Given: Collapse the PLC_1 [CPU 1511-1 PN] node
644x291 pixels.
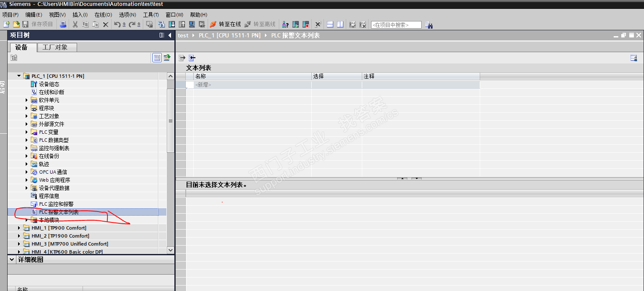Looking at the screenshot, I should click(x=19, y=76).
